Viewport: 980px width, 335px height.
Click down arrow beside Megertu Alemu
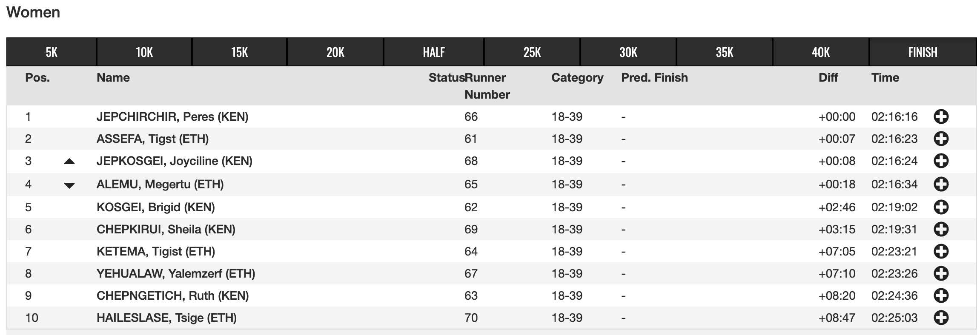[69, 185]
